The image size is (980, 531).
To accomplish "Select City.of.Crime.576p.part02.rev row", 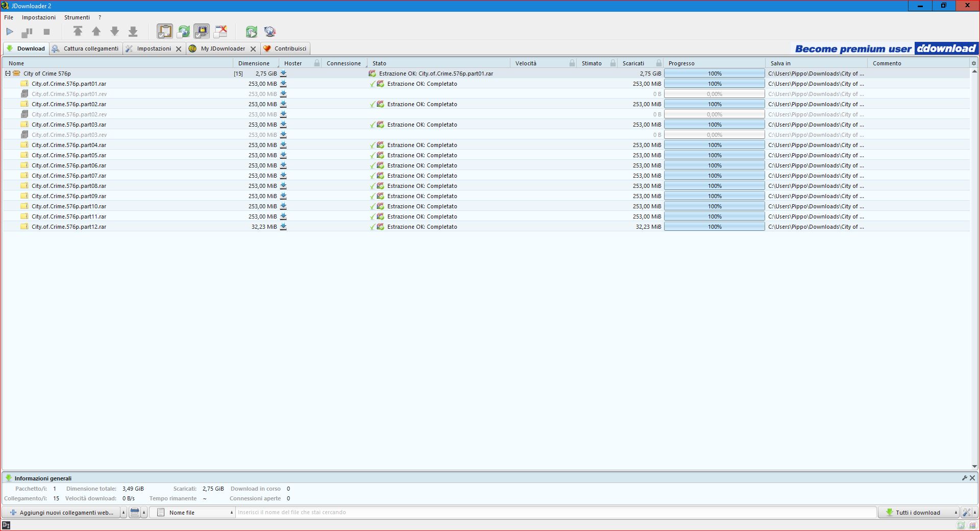I will pos(486,114).
